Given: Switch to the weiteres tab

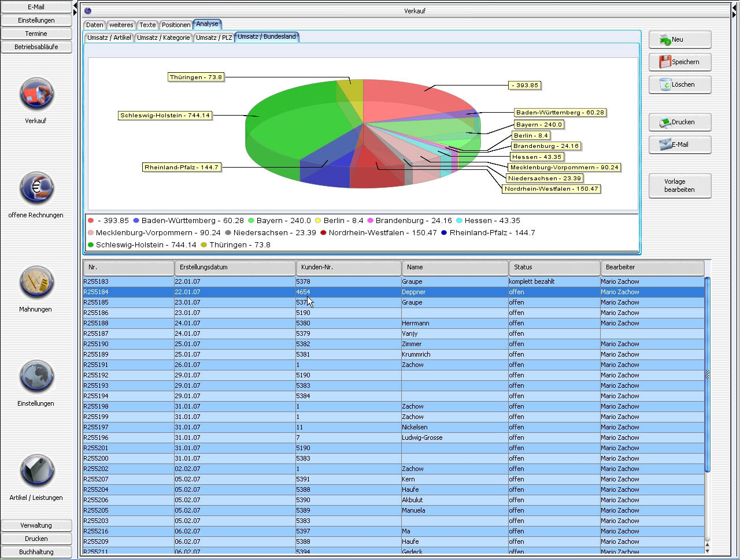Looking at the screenshot, I should click(x=121, y=25).
